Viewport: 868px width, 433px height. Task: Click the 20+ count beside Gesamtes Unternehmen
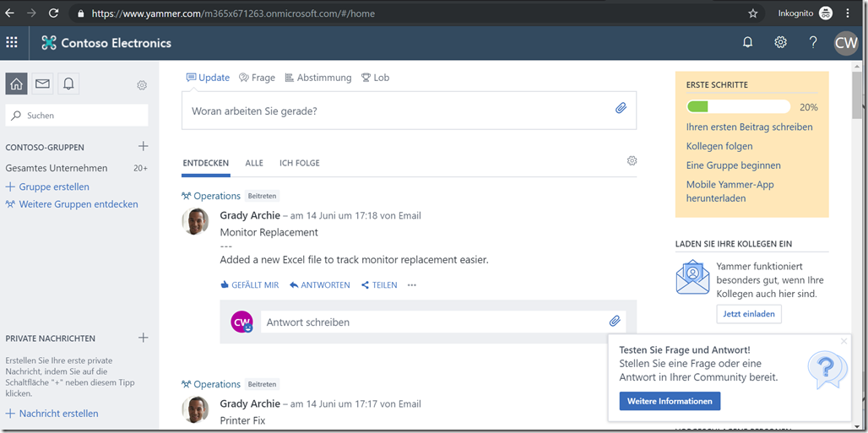(141, 168)
